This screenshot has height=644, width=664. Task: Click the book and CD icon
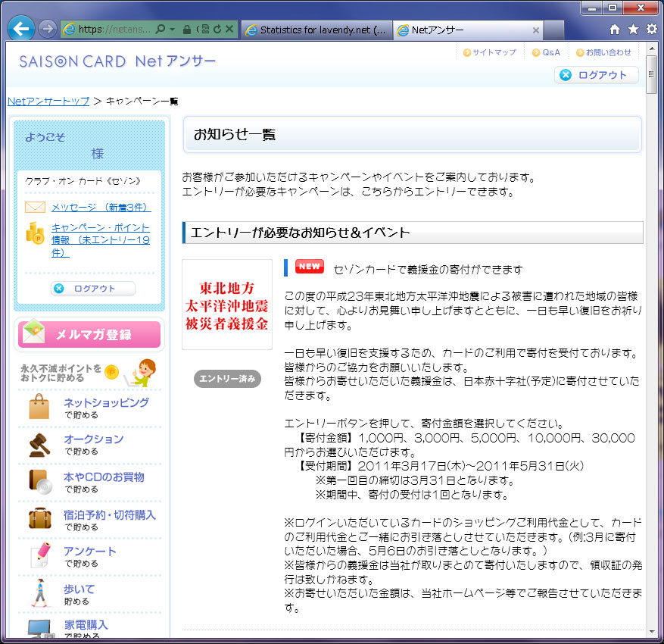tap(40, 483)
